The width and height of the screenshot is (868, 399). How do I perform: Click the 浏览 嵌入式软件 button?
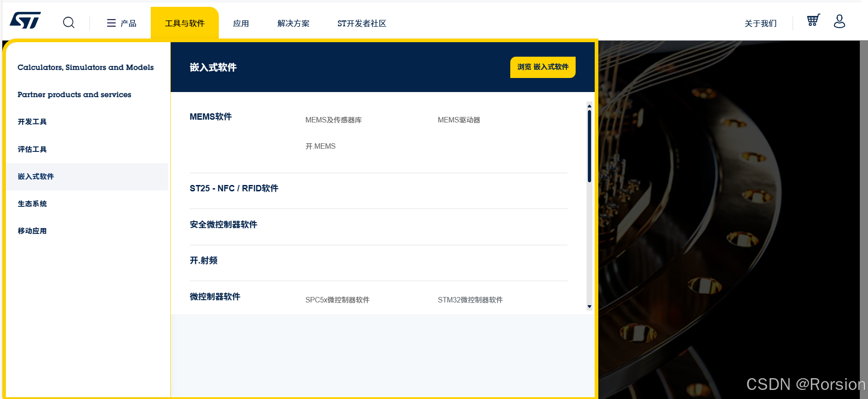[x=543, y=67]
